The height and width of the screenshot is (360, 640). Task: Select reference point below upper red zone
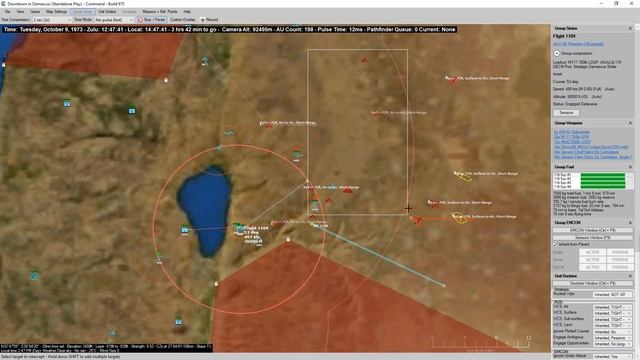pos(166,80)
